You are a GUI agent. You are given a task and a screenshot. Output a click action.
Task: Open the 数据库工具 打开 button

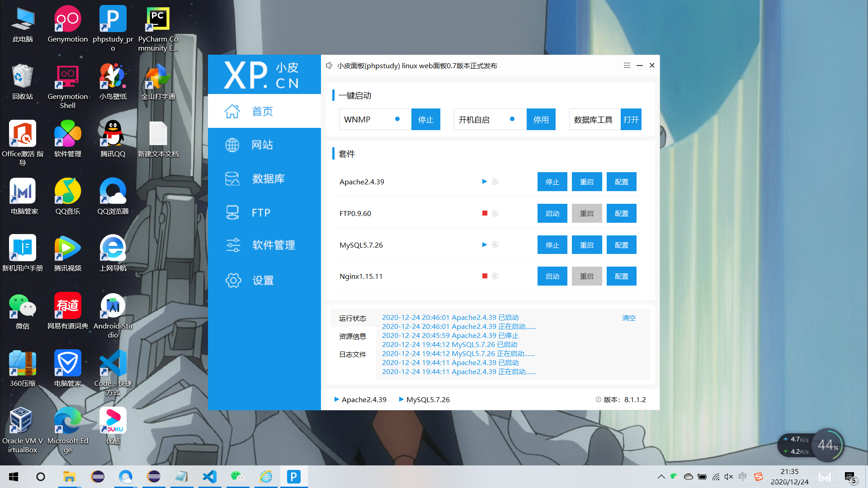[x=631, y=119]
